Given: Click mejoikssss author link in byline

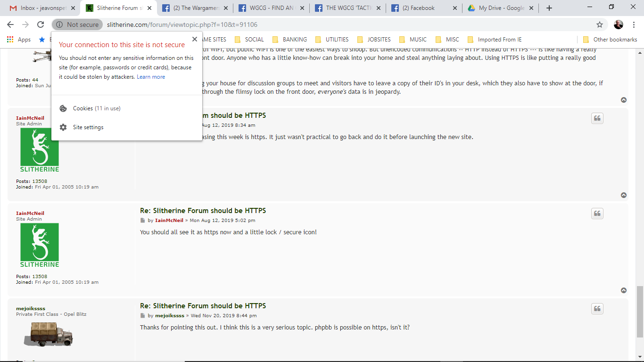Looking at the screenshot, I should click(x=170, y=316).
